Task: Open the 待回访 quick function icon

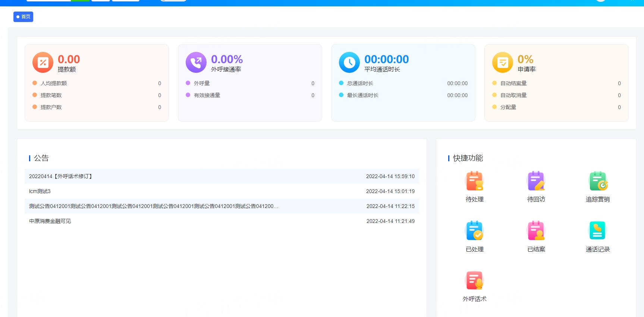Action: 536,181
